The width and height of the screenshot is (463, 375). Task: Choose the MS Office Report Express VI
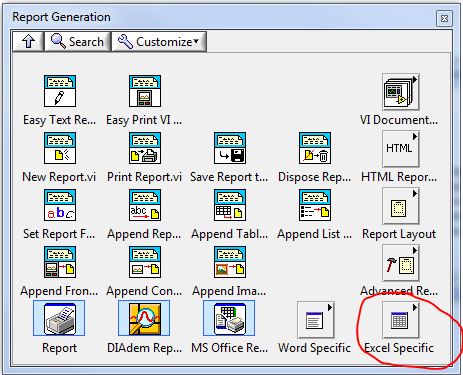pyautogui.click(x=229, y=318)
